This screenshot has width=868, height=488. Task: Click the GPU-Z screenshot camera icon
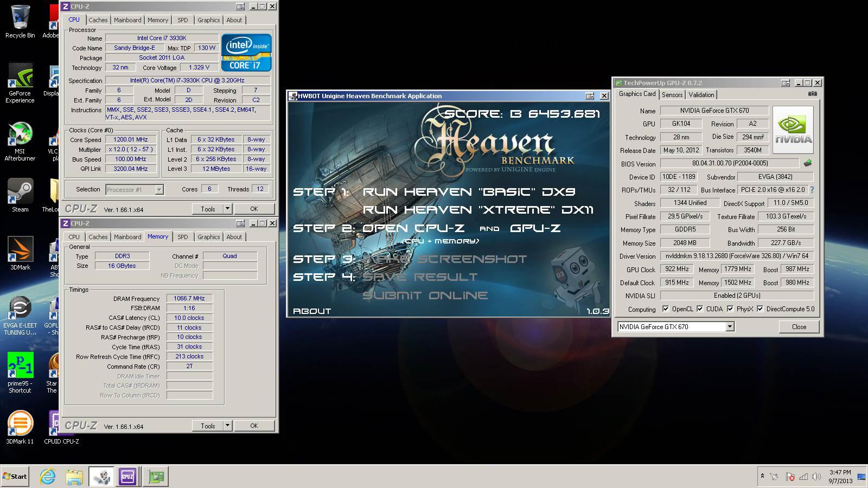coord(812,94)
